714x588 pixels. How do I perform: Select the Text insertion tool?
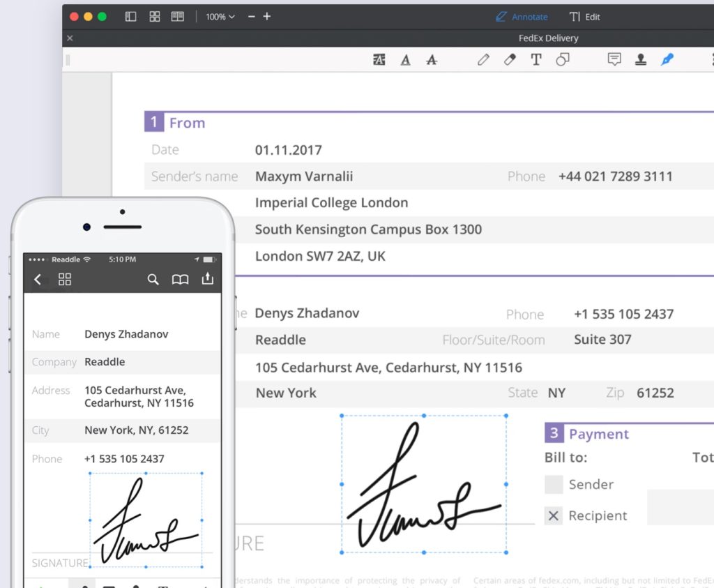[x=536, y=60]
